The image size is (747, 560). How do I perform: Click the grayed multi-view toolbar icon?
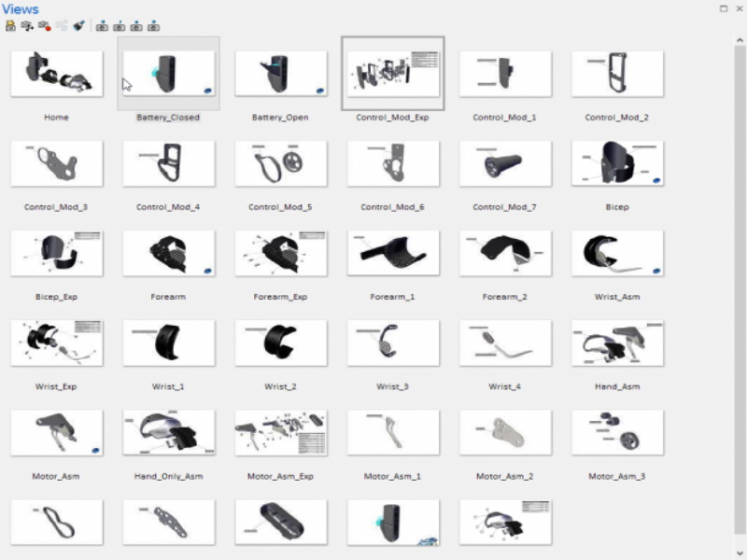coord(63,25)
